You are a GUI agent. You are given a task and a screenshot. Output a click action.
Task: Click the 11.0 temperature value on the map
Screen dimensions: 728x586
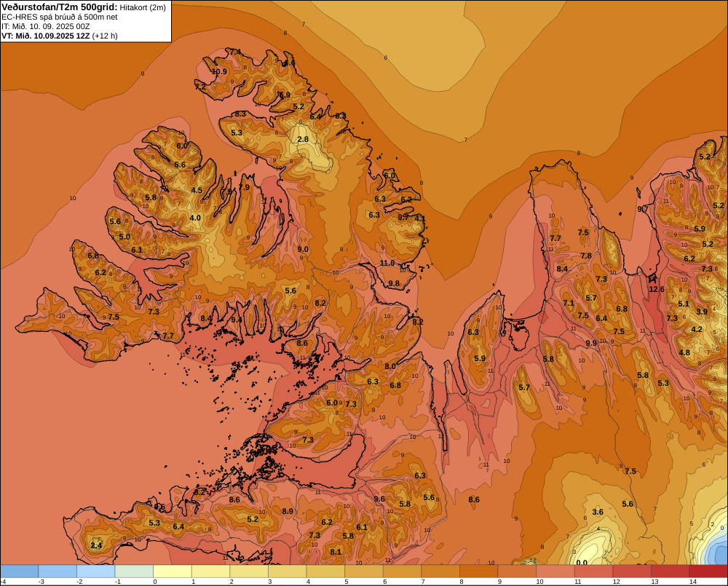click(x=387, y=264)
